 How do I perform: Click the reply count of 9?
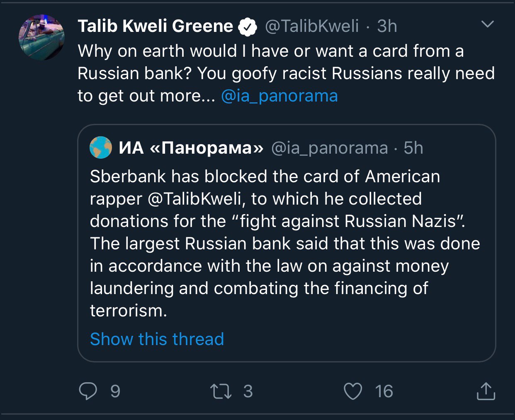point(115,391)
